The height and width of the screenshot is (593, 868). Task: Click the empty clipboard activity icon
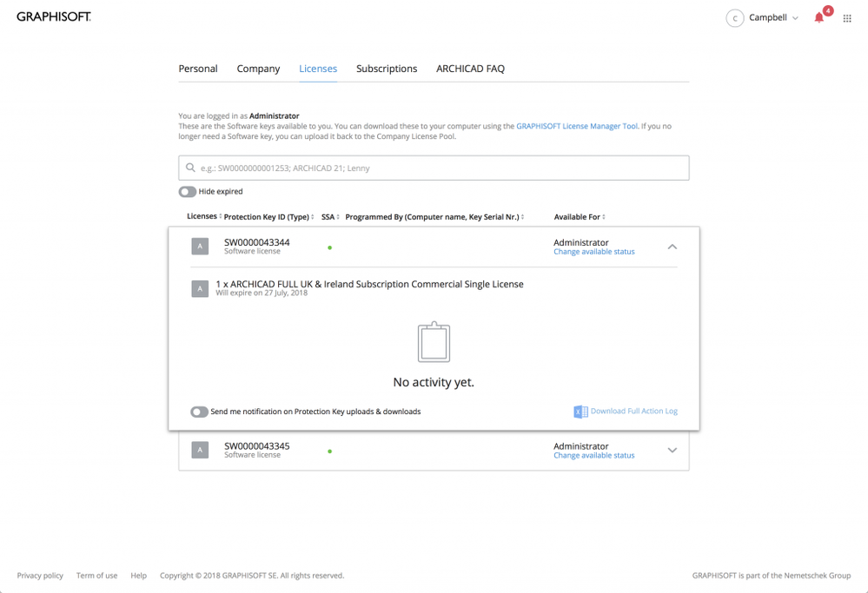[434, 342]
